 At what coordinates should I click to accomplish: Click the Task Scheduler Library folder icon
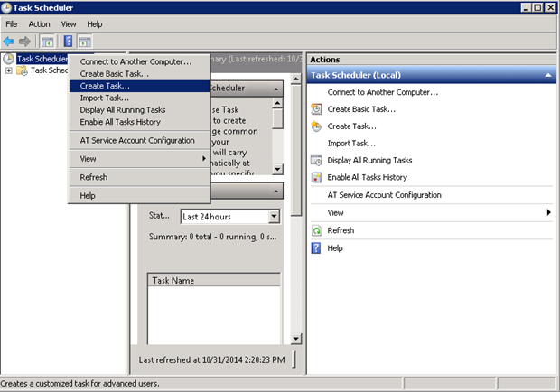pos(23,70)
